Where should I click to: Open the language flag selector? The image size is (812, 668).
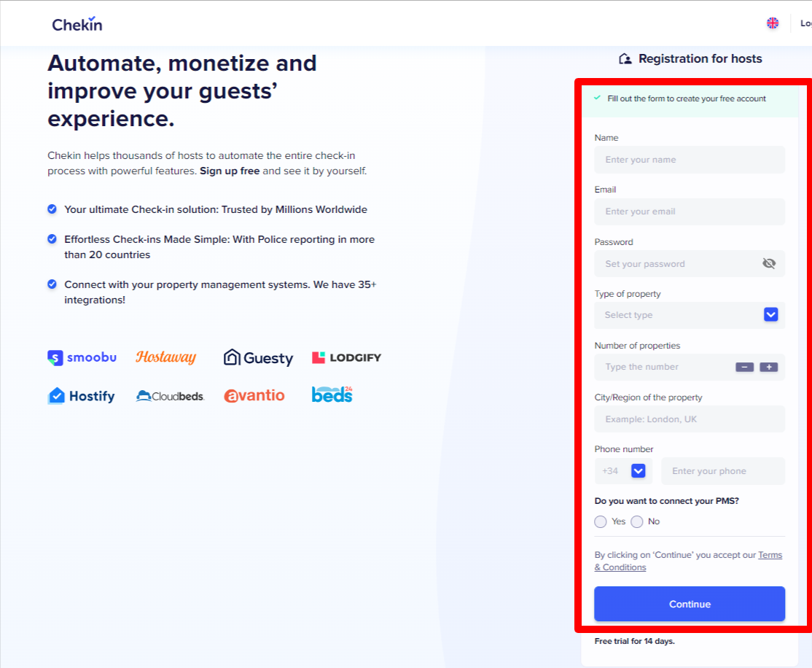773,23
